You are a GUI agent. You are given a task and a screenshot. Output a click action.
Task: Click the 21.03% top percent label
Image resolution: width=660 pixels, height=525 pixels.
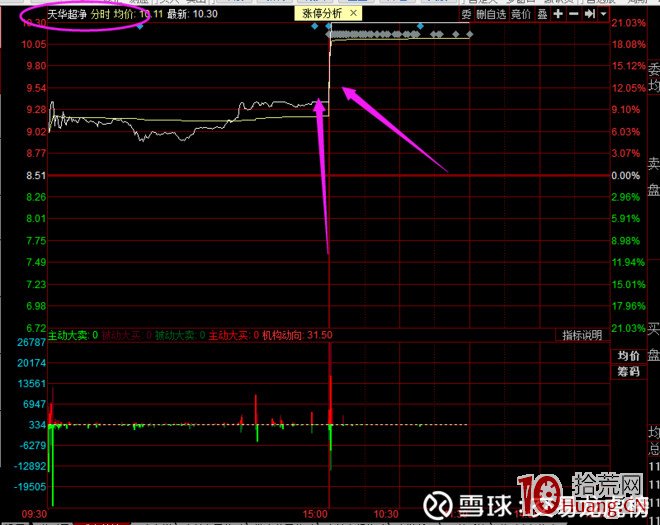pos(628,22)
